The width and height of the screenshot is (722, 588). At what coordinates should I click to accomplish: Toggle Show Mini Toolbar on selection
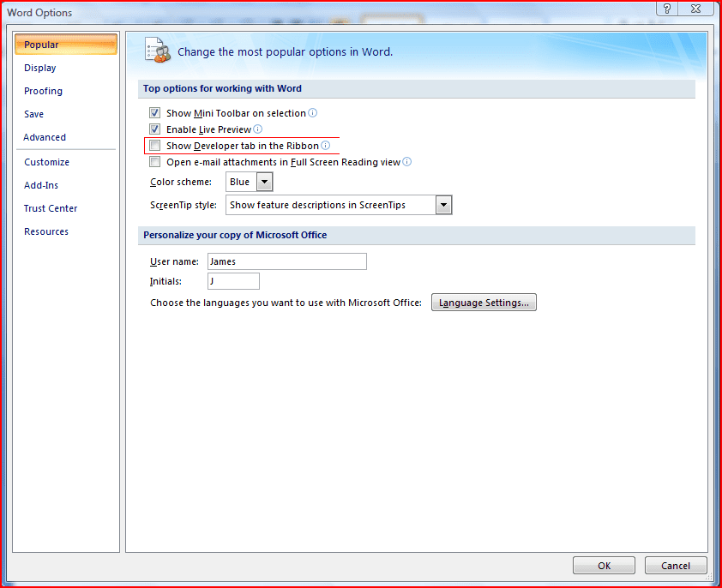click(154, 113)
